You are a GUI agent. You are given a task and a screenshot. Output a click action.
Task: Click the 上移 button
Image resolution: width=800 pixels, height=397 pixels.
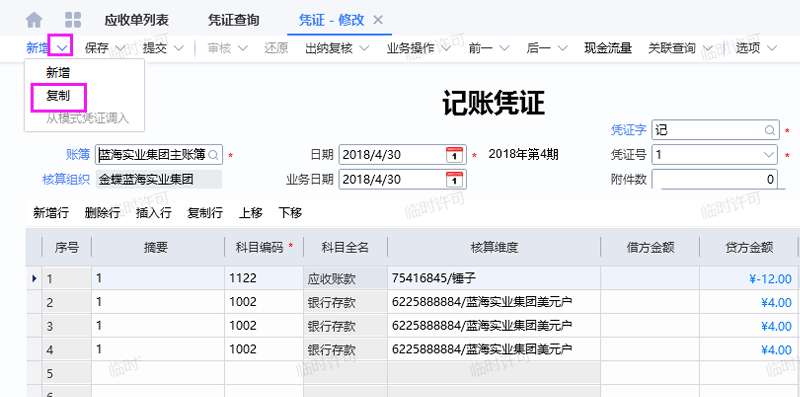tap(251, 213)
